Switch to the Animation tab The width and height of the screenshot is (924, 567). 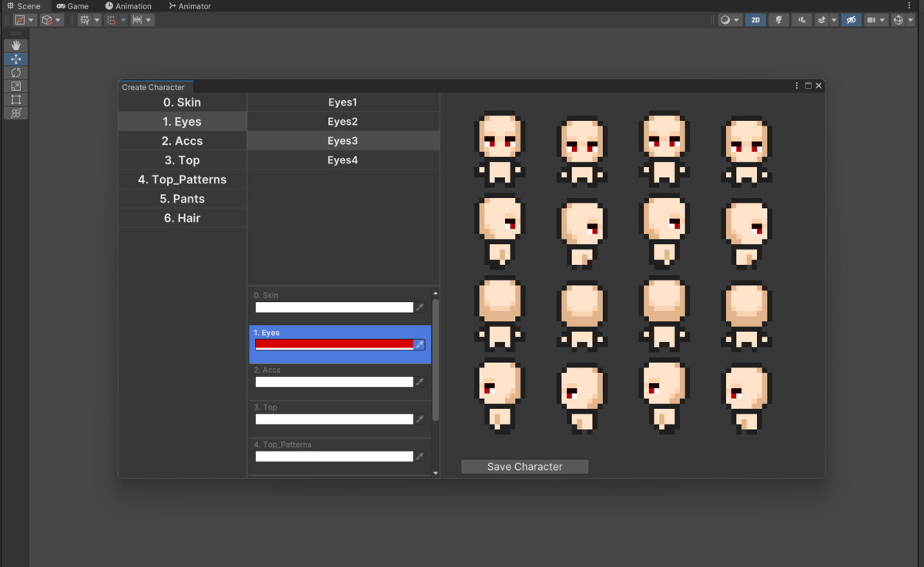coord(129,5)
